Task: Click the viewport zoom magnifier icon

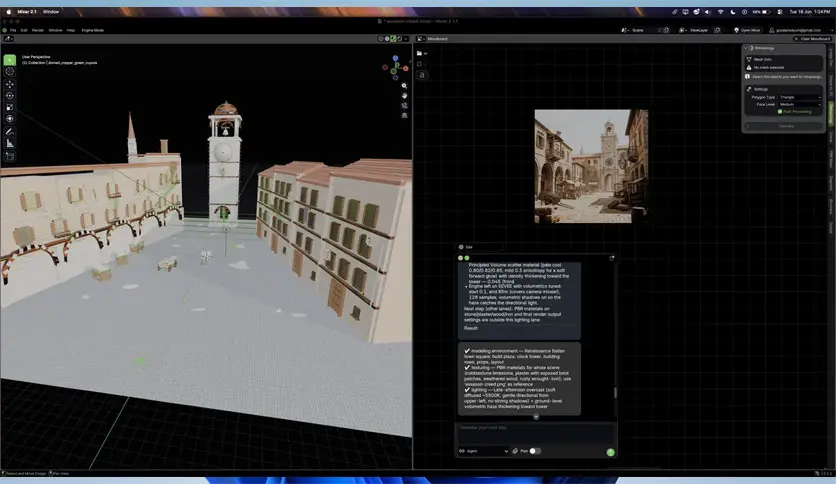Action: tap(404, 86)
